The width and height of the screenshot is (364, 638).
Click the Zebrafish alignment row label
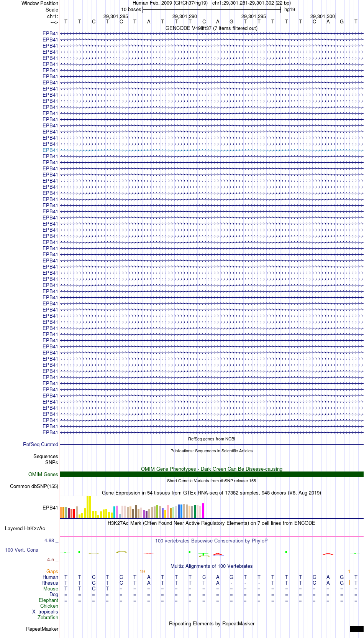[x=48, y=617]
